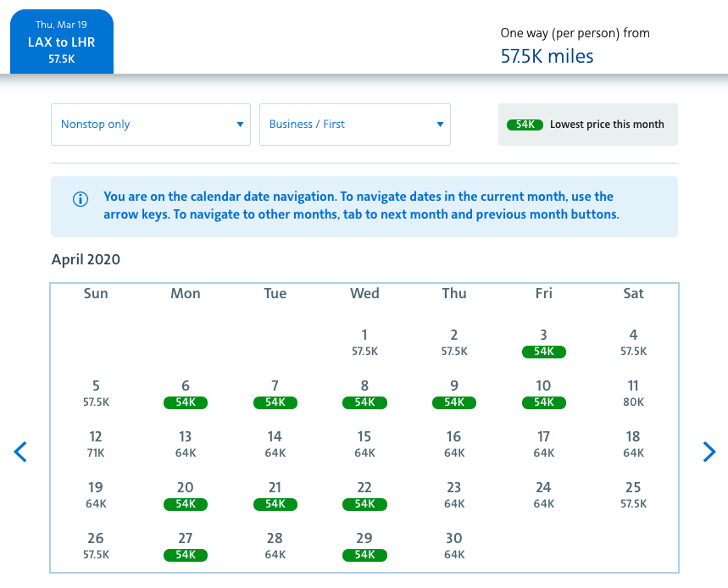Select April 12 priced at 71K

96,445
